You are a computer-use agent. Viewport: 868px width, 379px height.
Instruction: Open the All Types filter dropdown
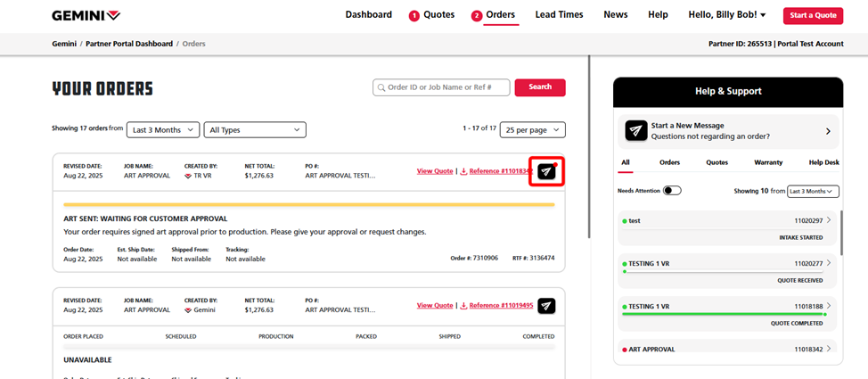(255, 130)
